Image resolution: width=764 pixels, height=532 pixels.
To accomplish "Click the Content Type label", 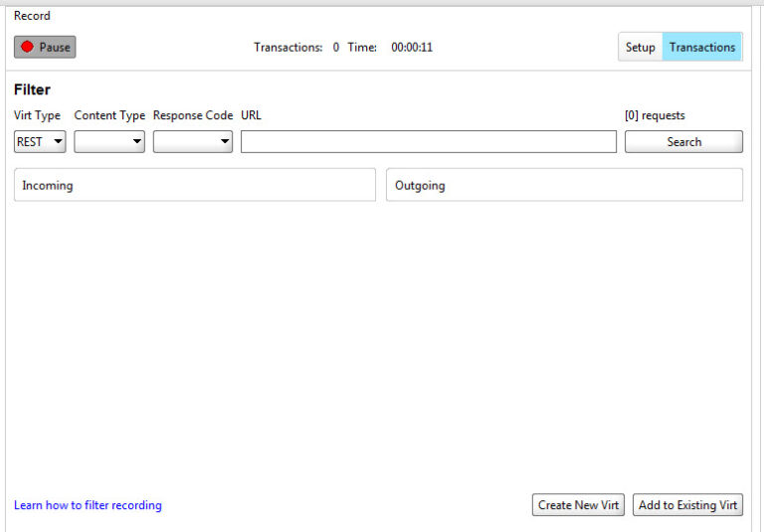I will pyautogui.click(x=109, y=115).
